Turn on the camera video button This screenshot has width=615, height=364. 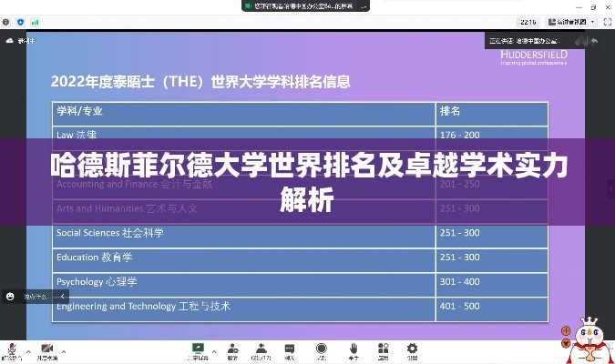point(46,349)
